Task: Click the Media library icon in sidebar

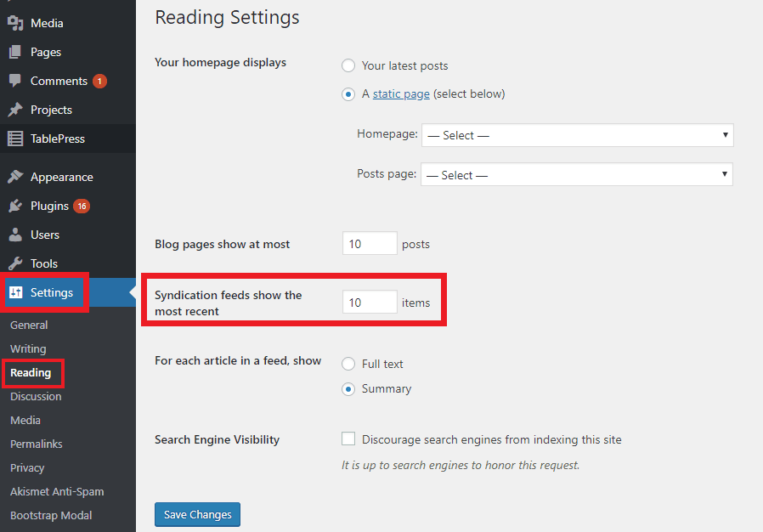Action: [15, 23]
